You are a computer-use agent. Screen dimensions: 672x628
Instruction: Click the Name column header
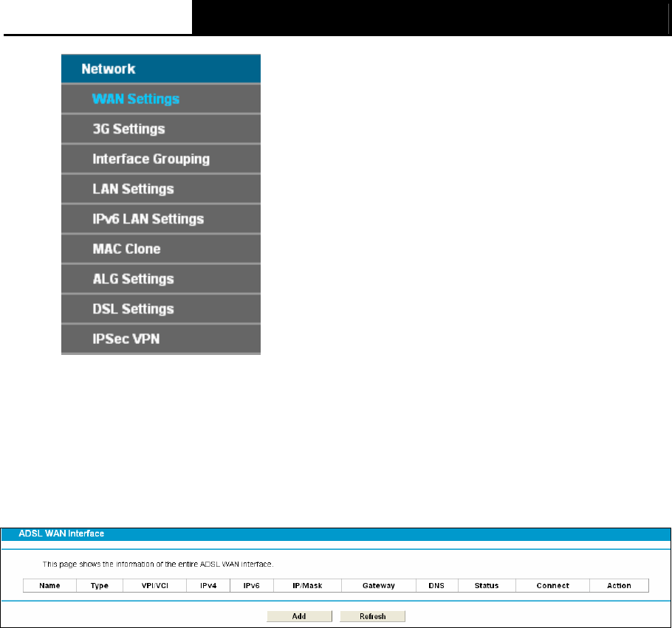tap(49, 586)
